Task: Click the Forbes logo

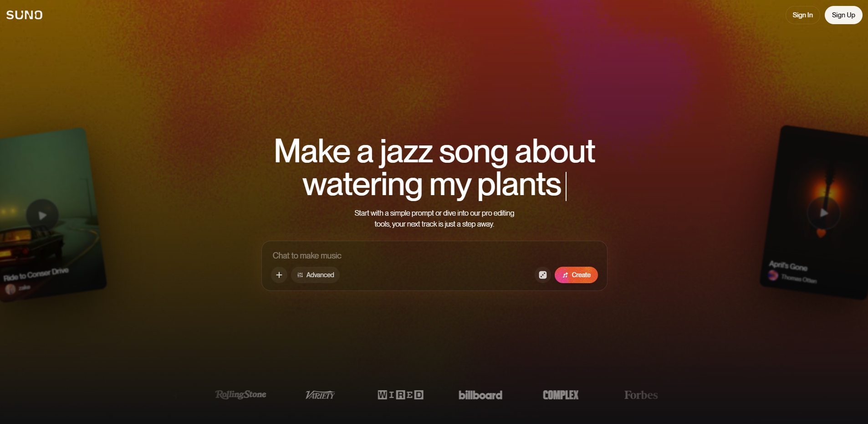Action: click(641, 395)
